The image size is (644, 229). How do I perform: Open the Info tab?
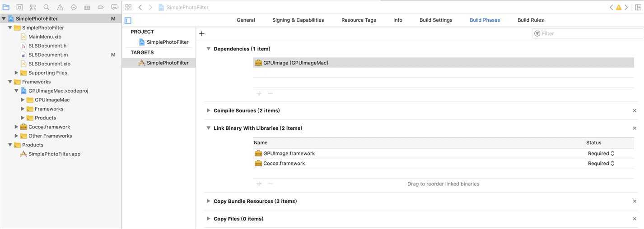point(398,20)
